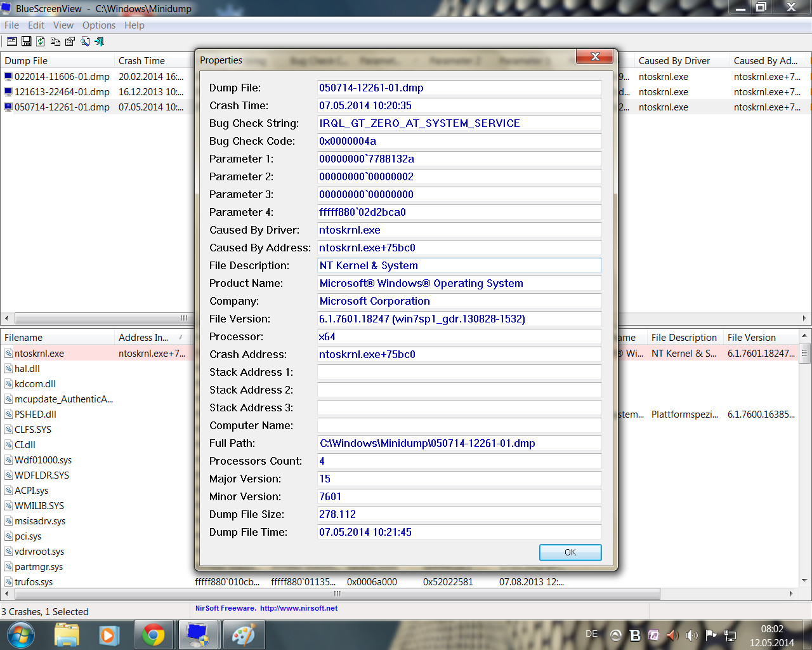This screenshot has height=650, width=812.
Task: Sort by the Crash Time column header
Action: (x=152, y=61)
